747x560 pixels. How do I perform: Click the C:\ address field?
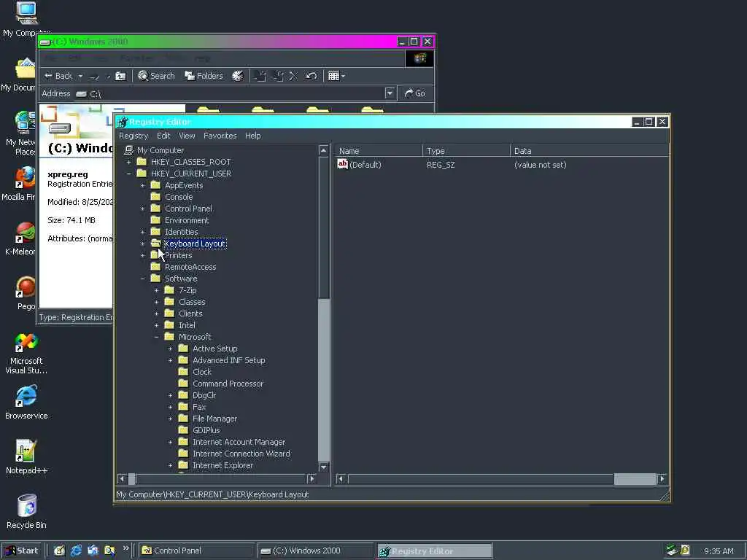point(230,94)
